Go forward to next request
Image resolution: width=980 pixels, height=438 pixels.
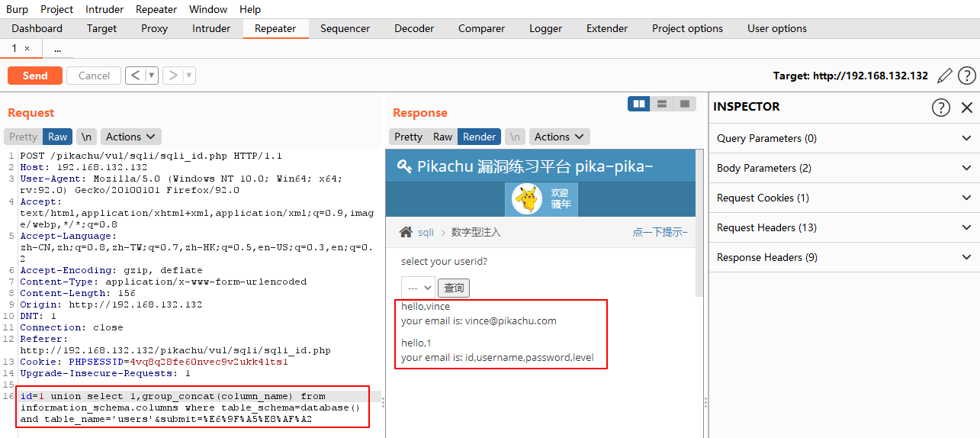[x=173, y=76]
